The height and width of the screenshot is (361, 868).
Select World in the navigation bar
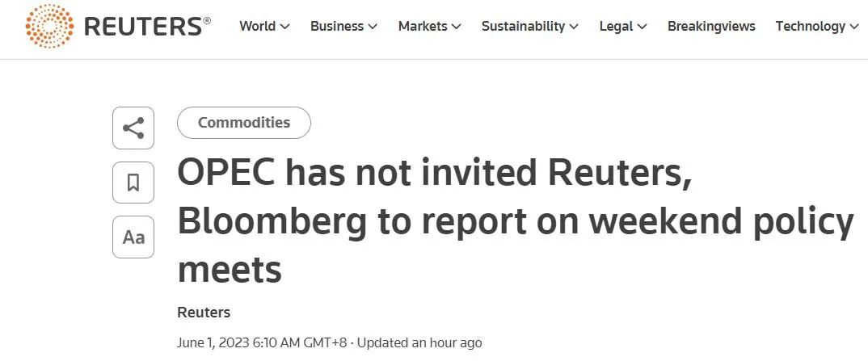(257, 26)
